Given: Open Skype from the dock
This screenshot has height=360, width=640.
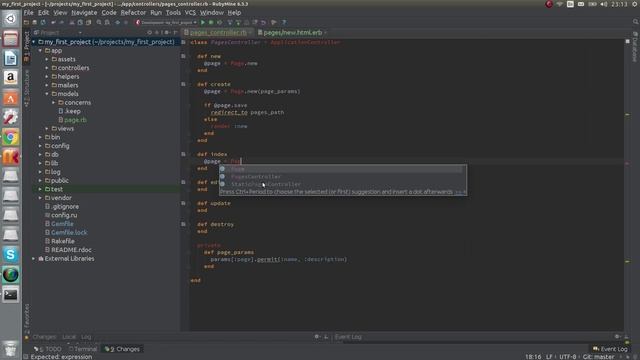Looking at the screenshot, I should click(x=11, y=255).
